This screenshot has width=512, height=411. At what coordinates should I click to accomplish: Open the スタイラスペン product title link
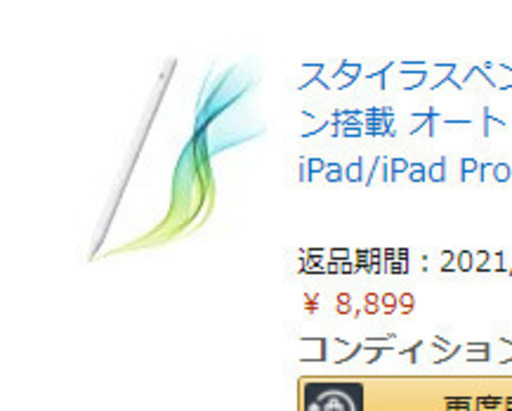(x=405, y=124)
